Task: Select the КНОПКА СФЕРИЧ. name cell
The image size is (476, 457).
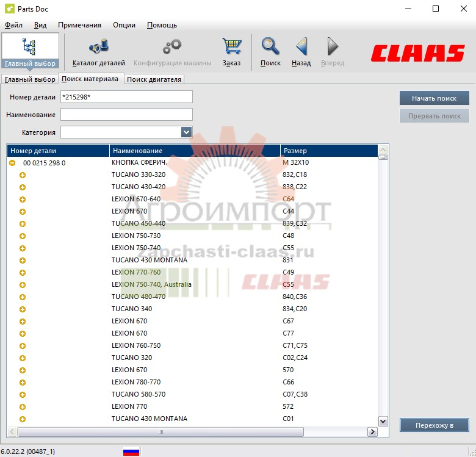Action: 139,163
